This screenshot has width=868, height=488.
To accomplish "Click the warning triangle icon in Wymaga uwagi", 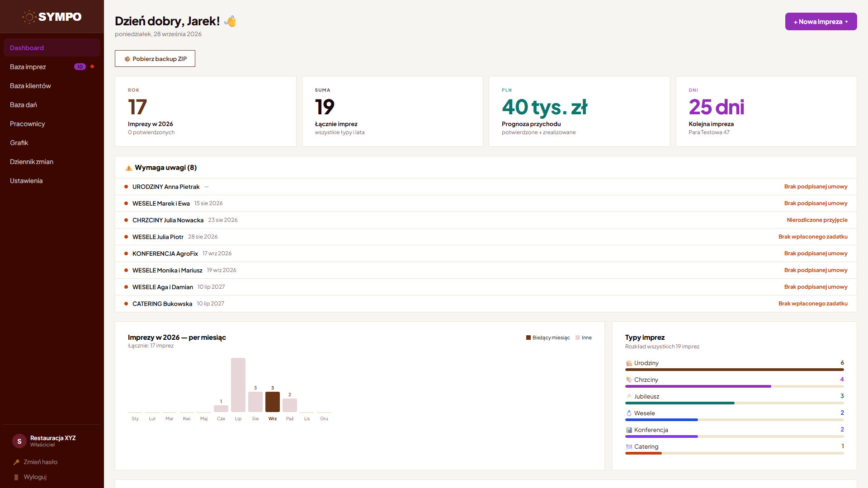I will click(x=129, y=168).
